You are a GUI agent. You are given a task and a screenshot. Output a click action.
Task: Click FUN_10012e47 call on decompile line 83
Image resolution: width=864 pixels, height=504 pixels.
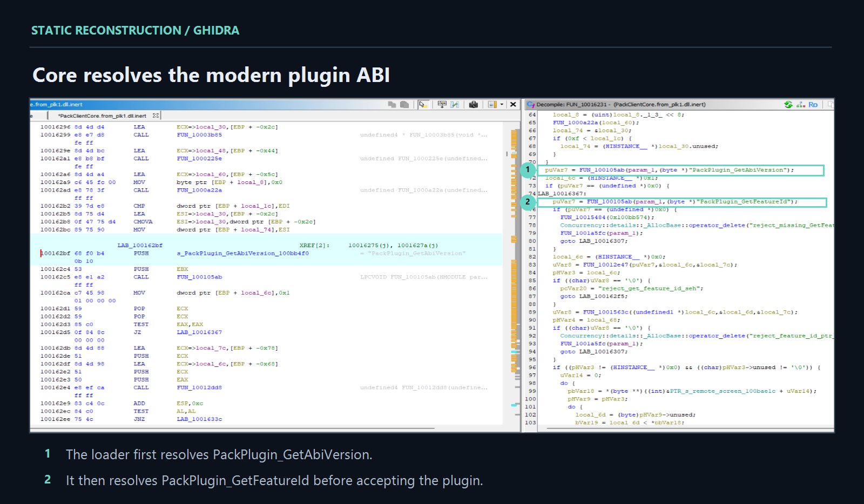pyautogui.click(x=605, y=265)
